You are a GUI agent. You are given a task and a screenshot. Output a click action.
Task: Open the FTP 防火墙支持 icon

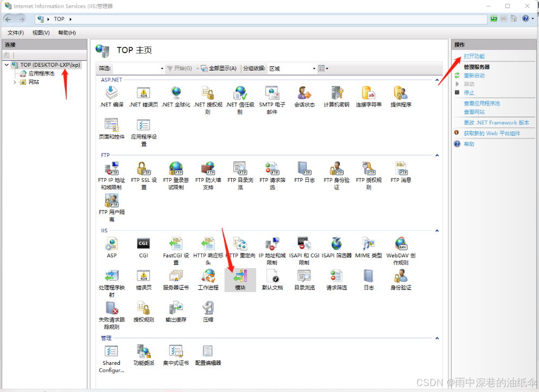(x=208, y=168)
